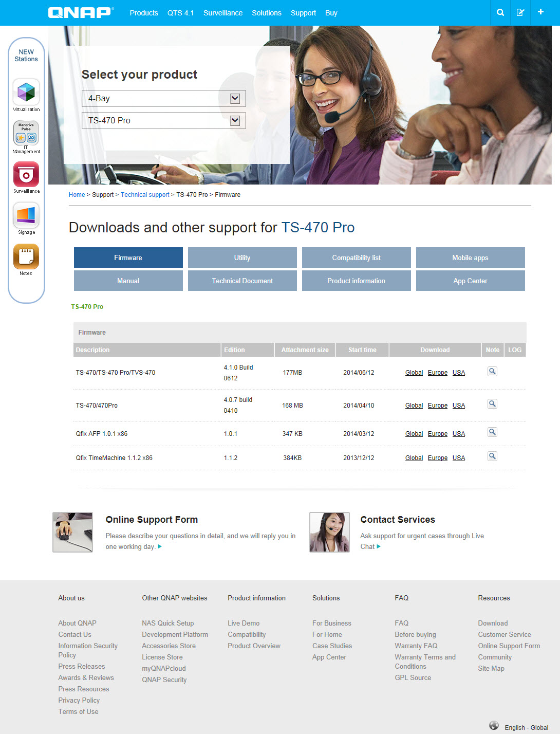Image resolution: width=560 pixels, height=734 pixels.
Task: Select the Firmware tab
Action: tap(128, 258)
